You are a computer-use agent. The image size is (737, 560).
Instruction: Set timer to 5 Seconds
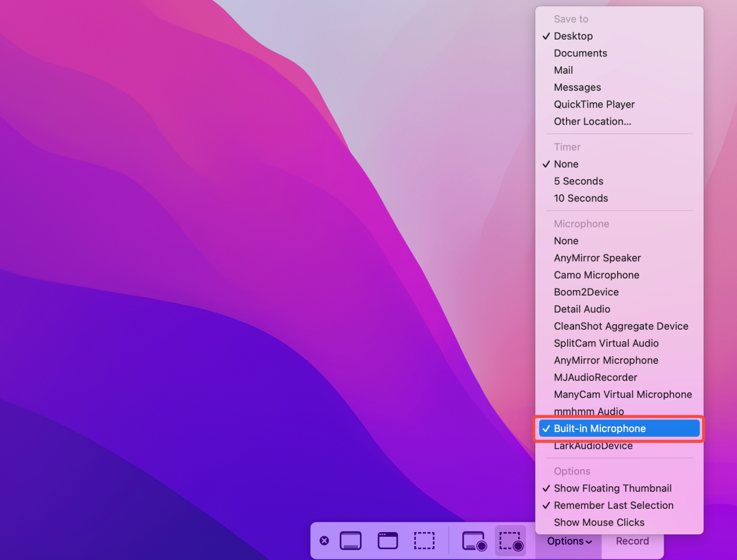(578, 181)
